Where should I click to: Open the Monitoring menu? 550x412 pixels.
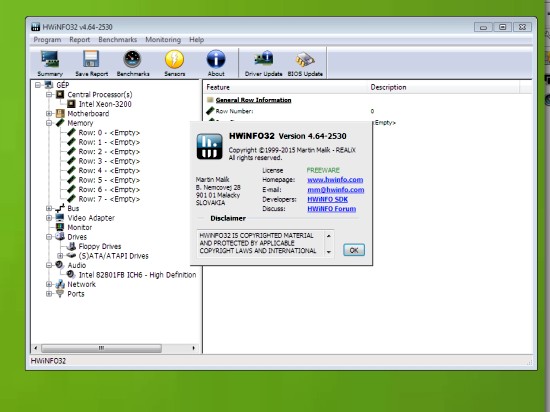pyautogui.click(x=163, y=40)
